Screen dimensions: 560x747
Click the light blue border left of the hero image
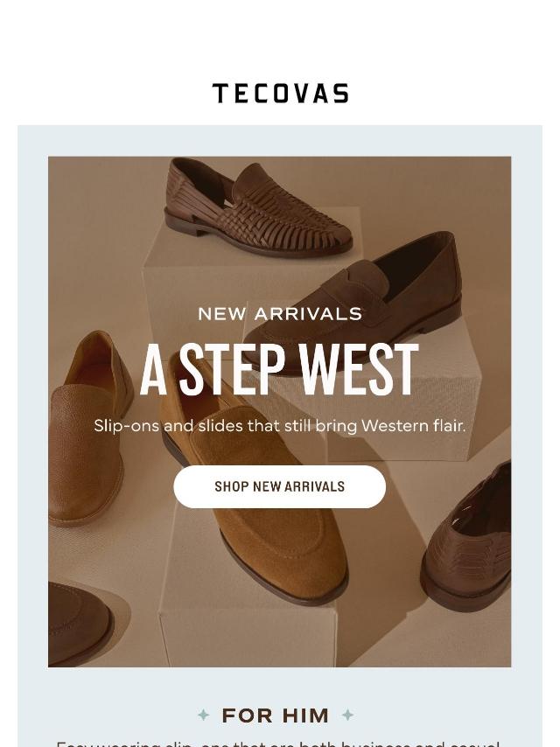click(x=32, y=411)
